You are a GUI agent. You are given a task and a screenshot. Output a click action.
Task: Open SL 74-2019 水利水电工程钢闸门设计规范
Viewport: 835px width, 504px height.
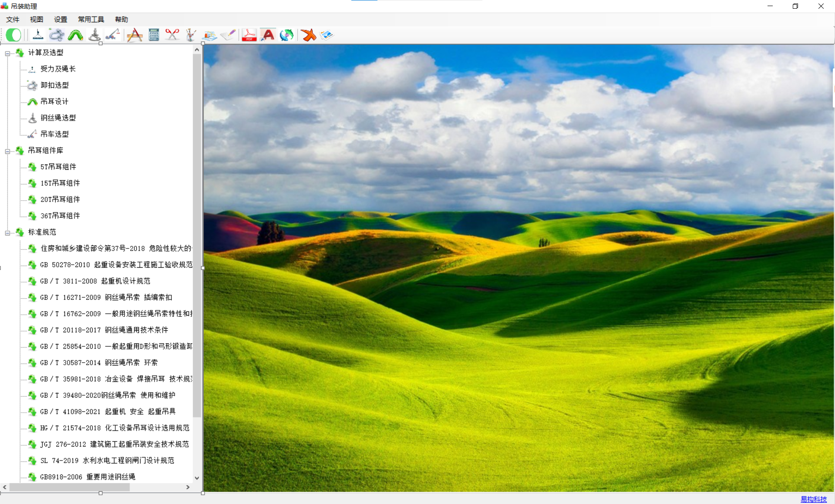tap(107, 460)
